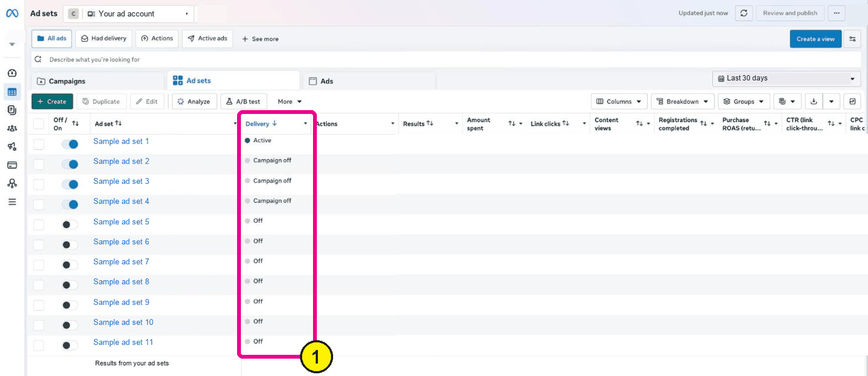868x376 pixels.
Task: Sort by the Registrations completed column arrows
Action: point(704,124)
